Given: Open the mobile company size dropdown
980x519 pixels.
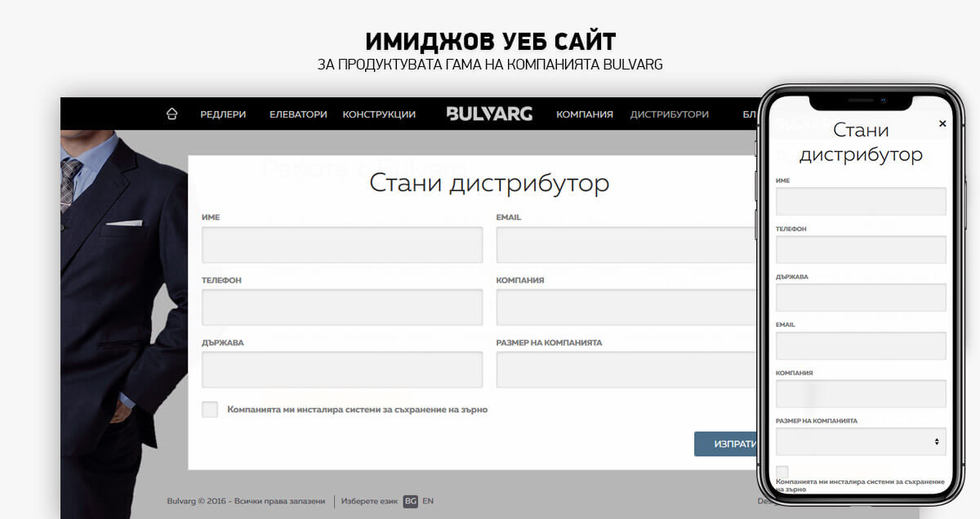Looking at the screenshot, I should pos(861,441).
